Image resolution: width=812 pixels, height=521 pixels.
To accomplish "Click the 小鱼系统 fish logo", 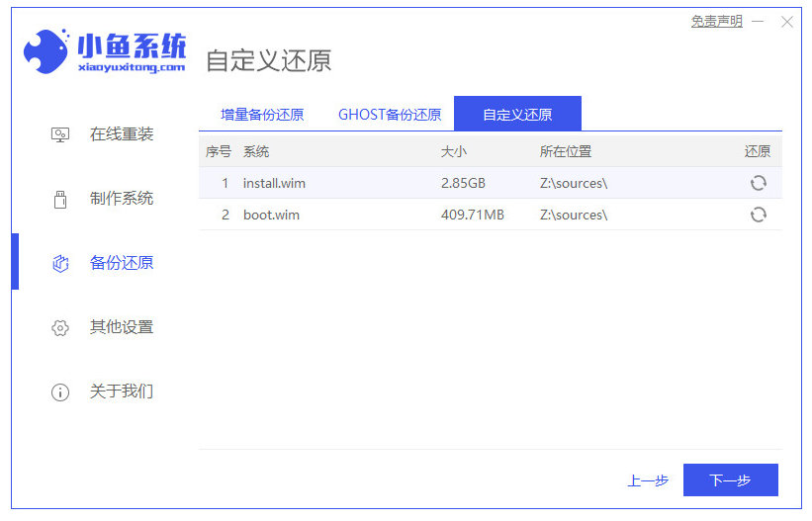I will point(46,52).
